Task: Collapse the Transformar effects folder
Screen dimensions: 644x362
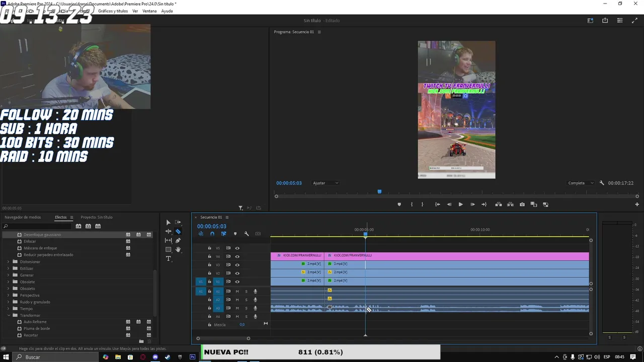Action: coord(8,315)
